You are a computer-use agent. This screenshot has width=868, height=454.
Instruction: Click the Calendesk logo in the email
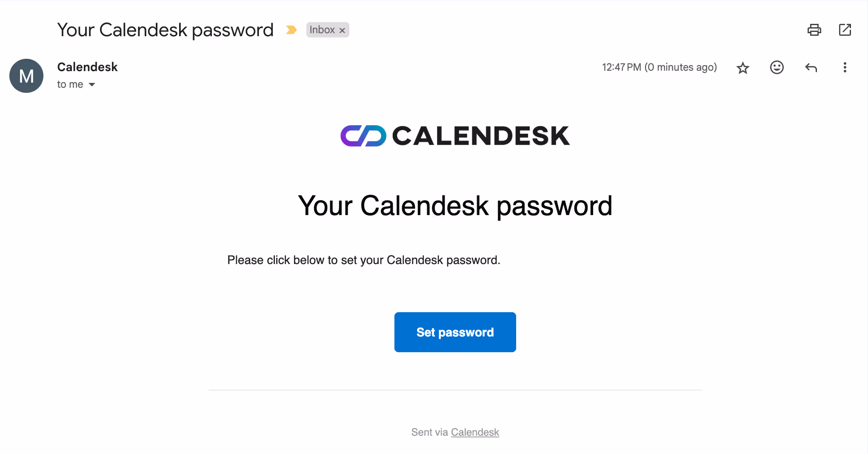pos(454,135)
